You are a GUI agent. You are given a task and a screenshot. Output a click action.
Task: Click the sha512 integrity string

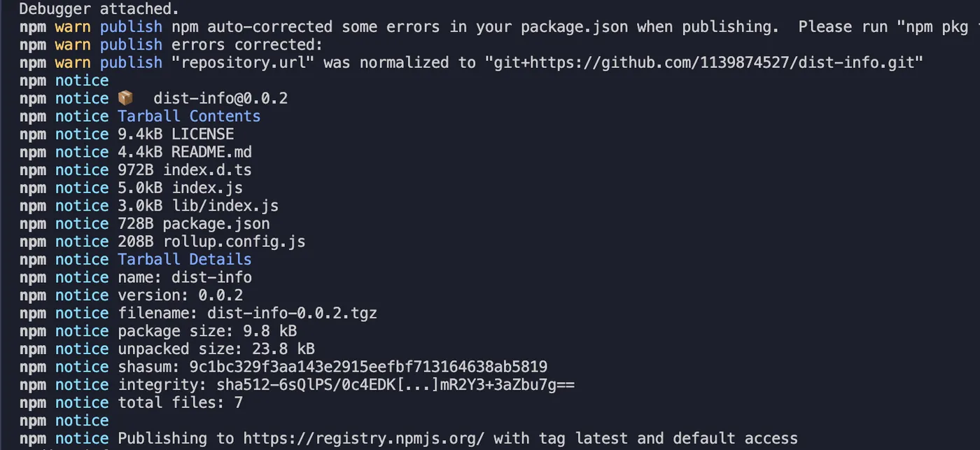click(395, 385)
